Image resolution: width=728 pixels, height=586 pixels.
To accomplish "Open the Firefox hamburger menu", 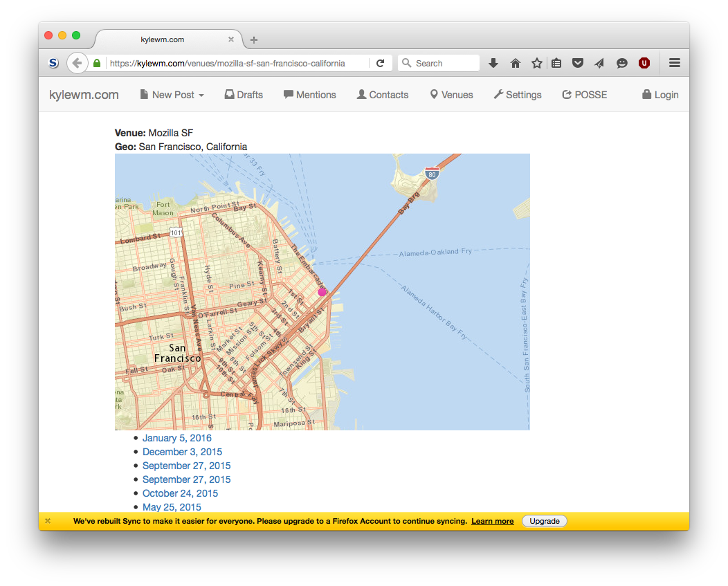I will tap(675, 63).
